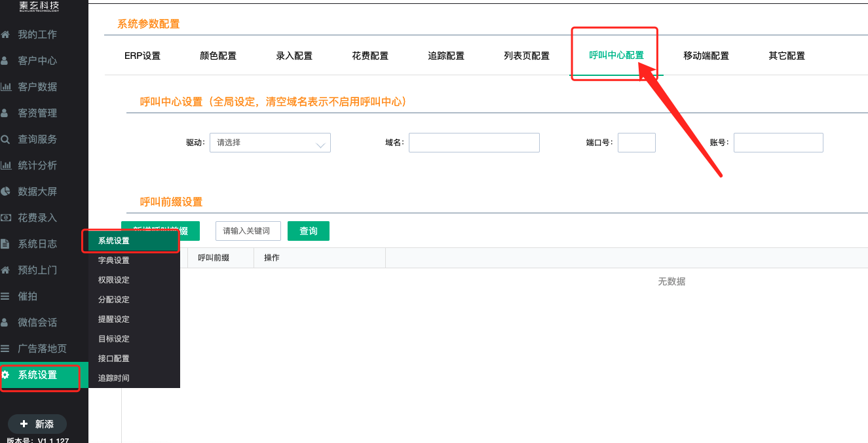Click the user icon beside 客户中心
Screen dimensions: 868x443
pyautogui.click(x=5, y=61)
